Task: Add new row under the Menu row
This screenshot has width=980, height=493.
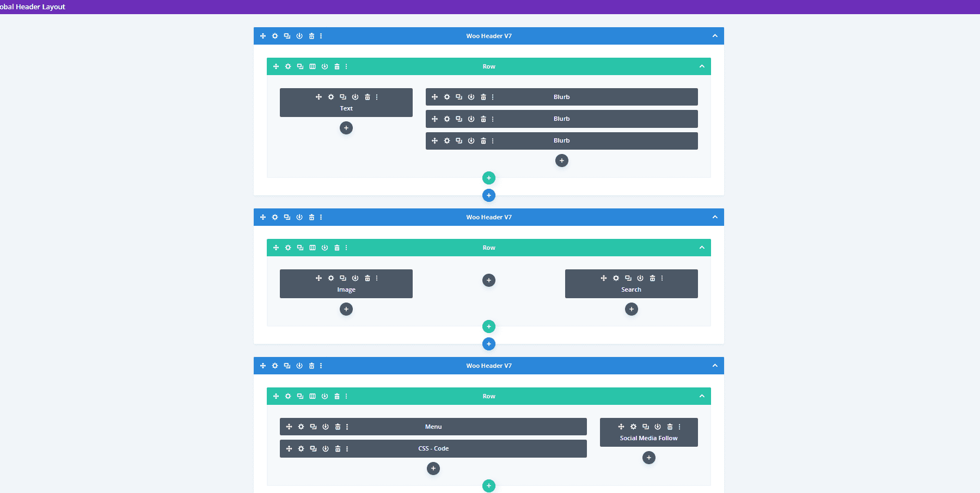Action: 489,486
